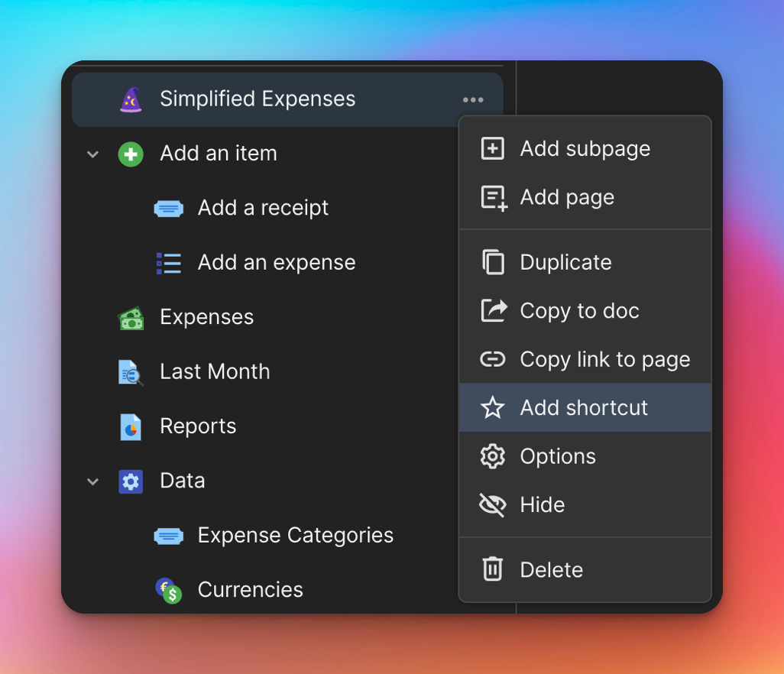Image resolution: width=784 pixels, height=674 pixels.
Task: Click the Reports pie chart page icon
Action: pyautogui.click(x=131, y=426)
